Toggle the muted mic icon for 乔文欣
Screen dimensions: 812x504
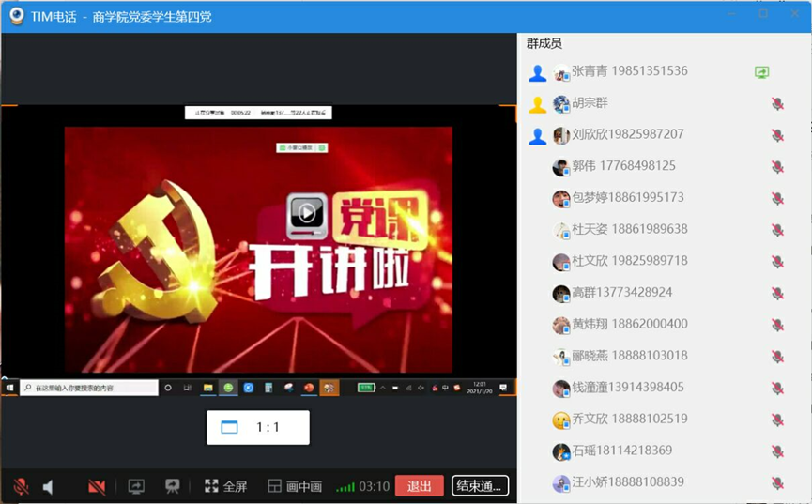(x=777, y=420)
